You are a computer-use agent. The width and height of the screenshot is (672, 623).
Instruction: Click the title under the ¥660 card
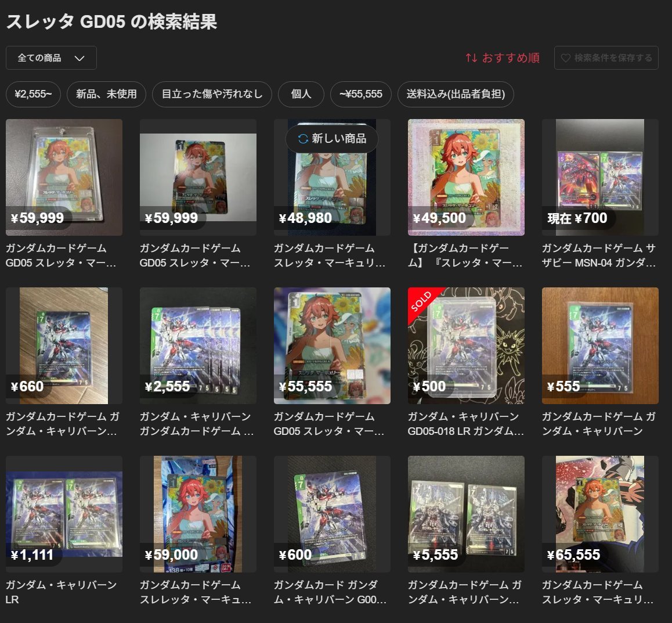pyautogui.click(x=63, y=424)
